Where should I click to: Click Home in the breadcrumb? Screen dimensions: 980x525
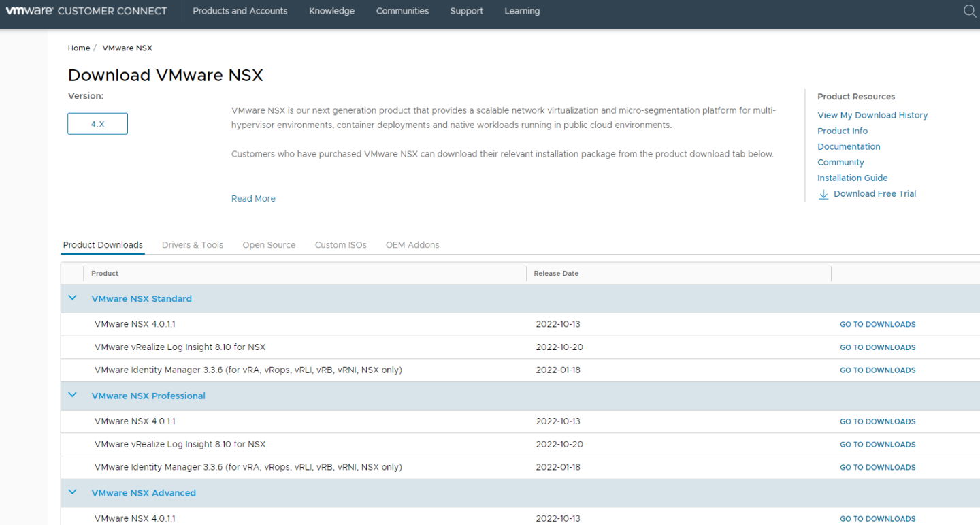coord(79,48)
